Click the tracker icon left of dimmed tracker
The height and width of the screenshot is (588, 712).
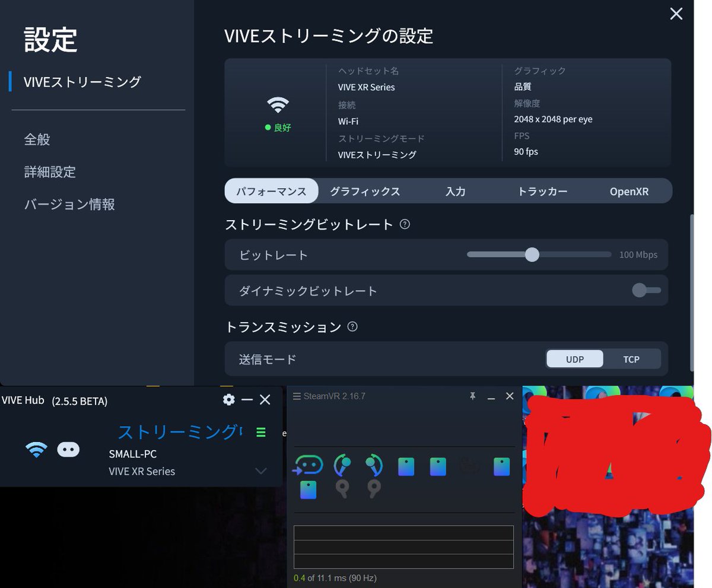click(x=438, y=466)
